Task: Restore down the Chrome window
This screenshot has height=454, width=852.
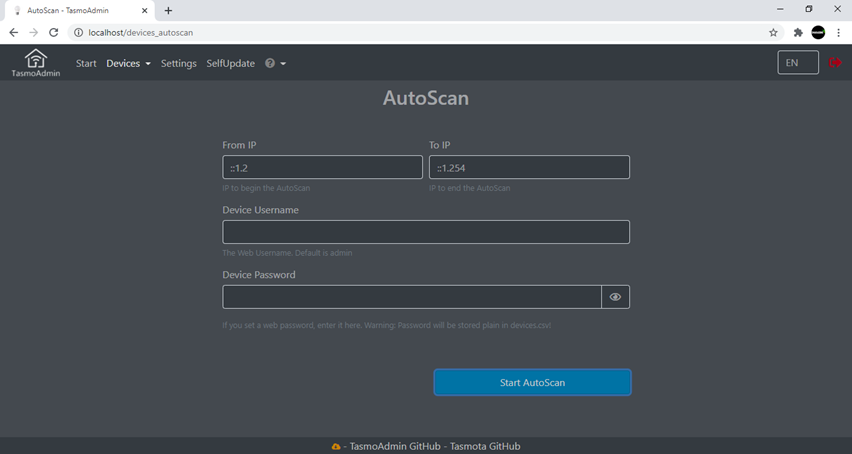Action: tap(809, 9)
